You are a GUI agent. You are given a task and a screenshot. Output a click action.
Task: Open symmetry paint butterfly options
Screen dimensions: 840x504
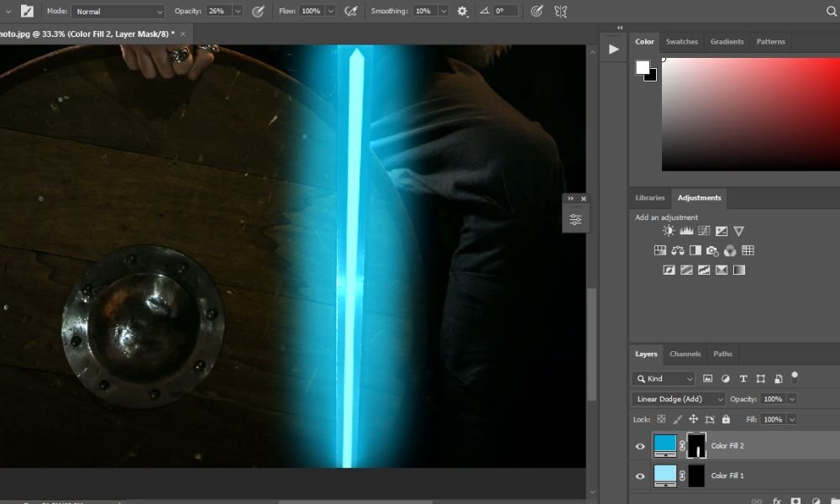560,11
